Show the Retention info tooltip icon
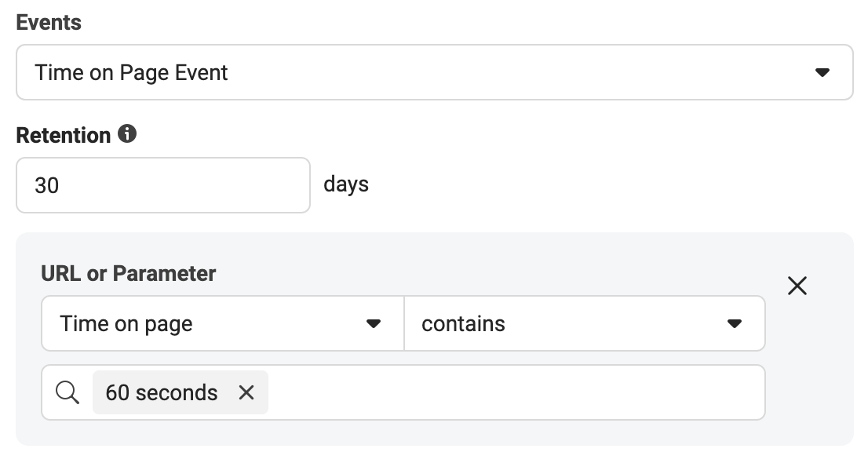The width and height of the screenshot is (868, 463). [x=127, y=134]
